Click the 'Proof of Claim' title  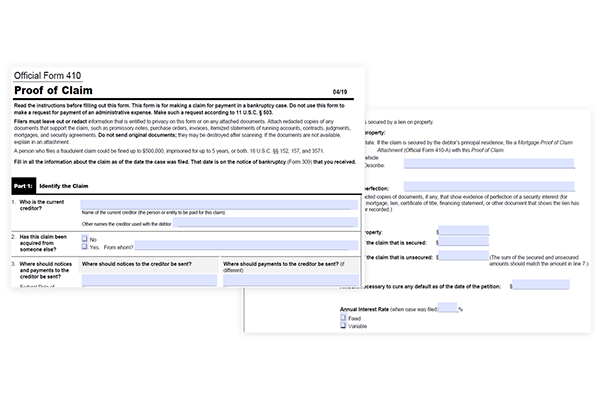coord(53,90)
